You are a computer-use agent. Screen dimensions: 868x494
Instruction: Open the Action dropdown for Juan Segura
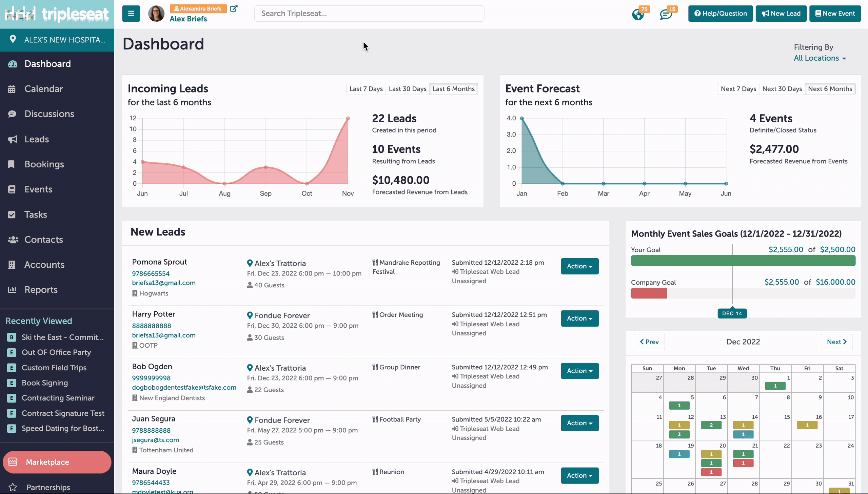579,423
